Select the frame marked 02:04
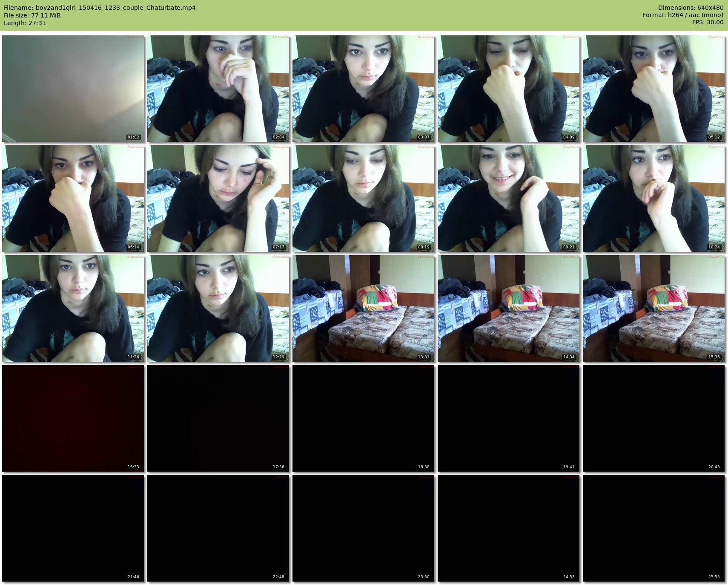This screenshot has width=728, height=585. click(x=218, y=89)
